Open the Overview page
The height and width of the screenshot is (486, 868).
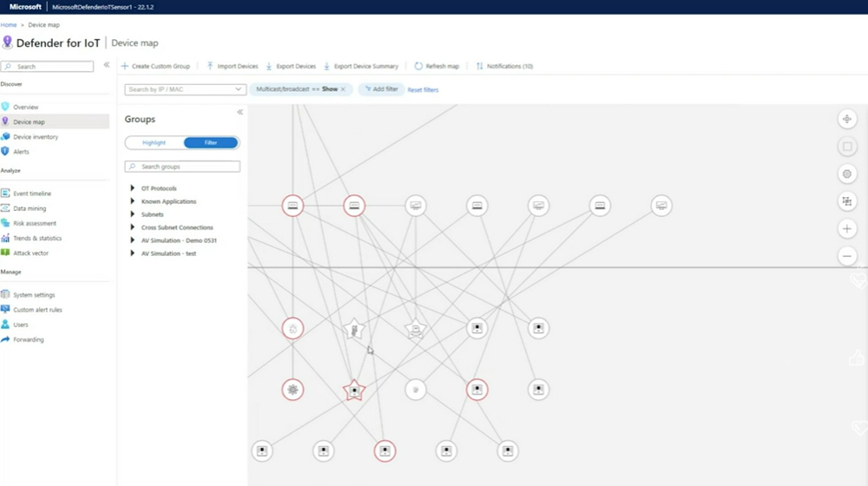point(25,107)
